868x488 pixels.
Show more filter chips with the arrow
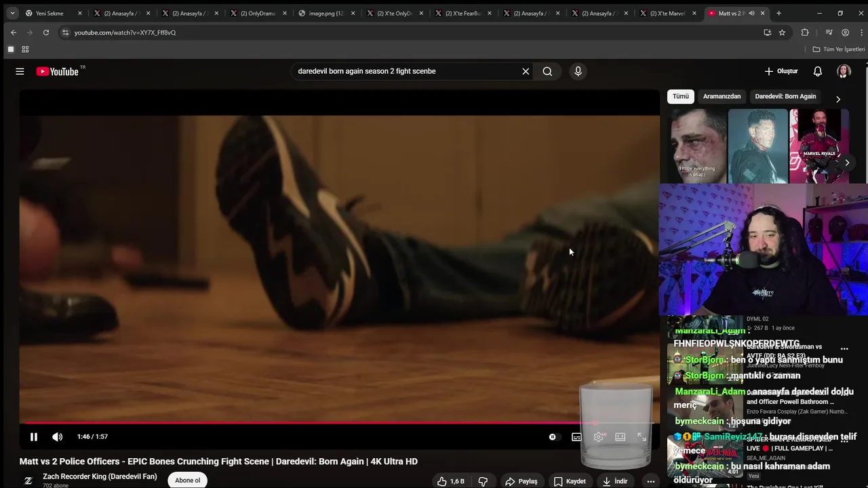[x=838, y=99]
